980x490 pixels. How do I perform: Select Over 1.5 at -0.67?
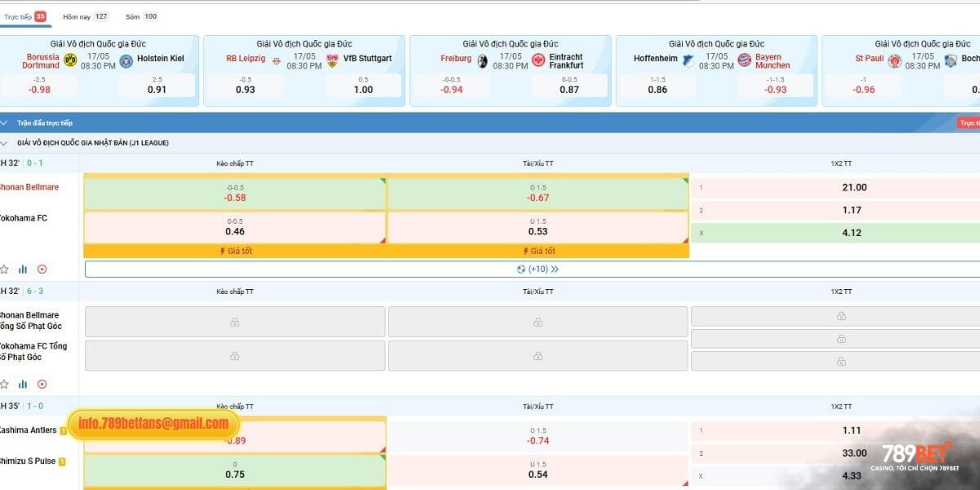[538, 193]
